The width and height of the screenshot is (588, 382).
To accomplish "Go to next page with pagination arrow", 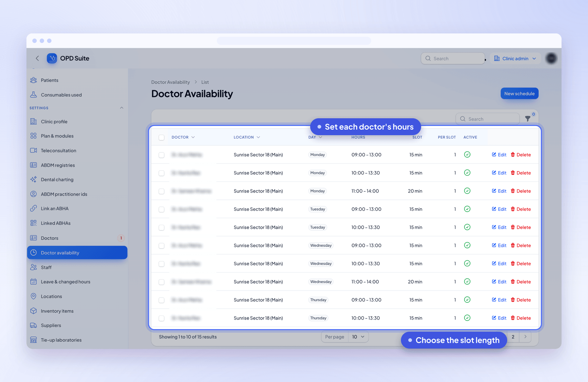I will pos(526,337).
